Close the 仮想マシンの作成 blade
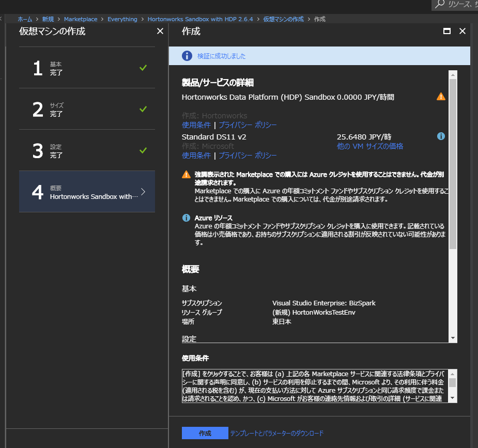Screen dimensions: 478x448 160,31
